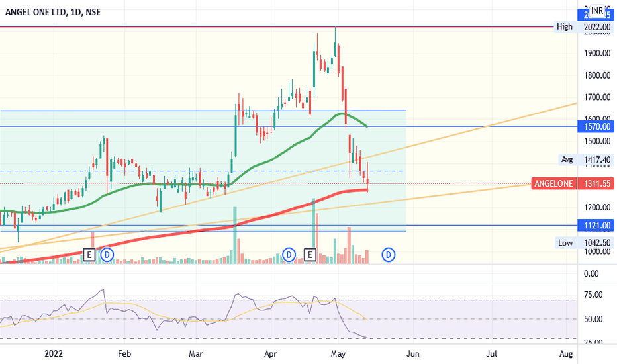Click the 1311.55 last price label
The width and height of the screenshot is (617, 364).
pyautogui.click(x=596, y=183)
